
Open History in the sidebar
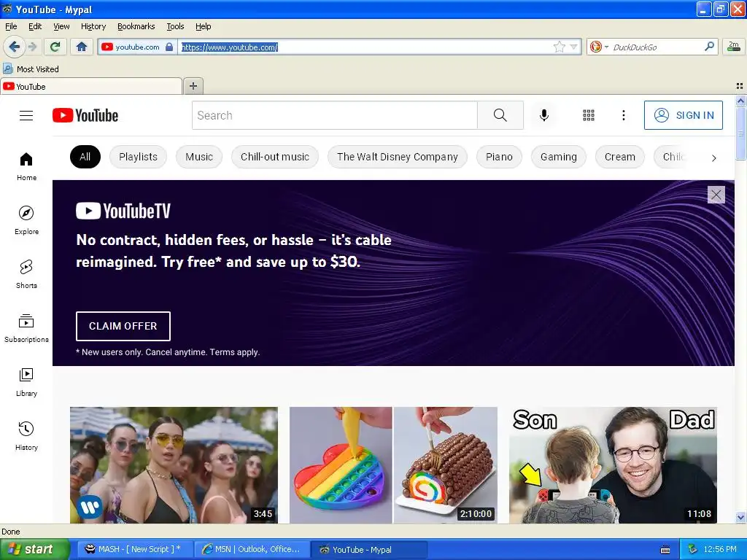(x=26, y=436)
